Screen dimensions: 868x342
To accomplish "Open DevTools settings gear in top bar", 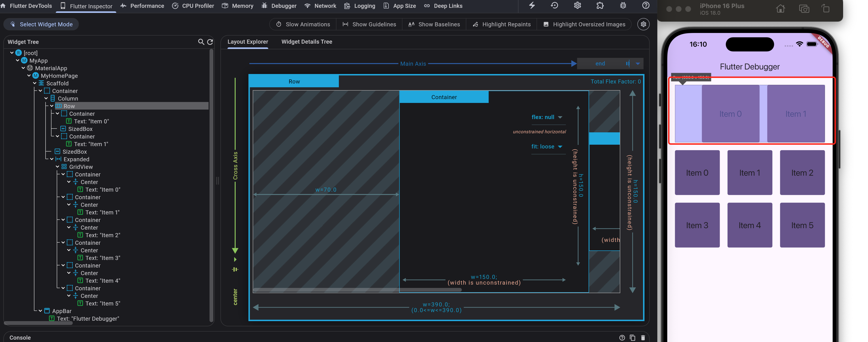I will [x=577, y=6].
